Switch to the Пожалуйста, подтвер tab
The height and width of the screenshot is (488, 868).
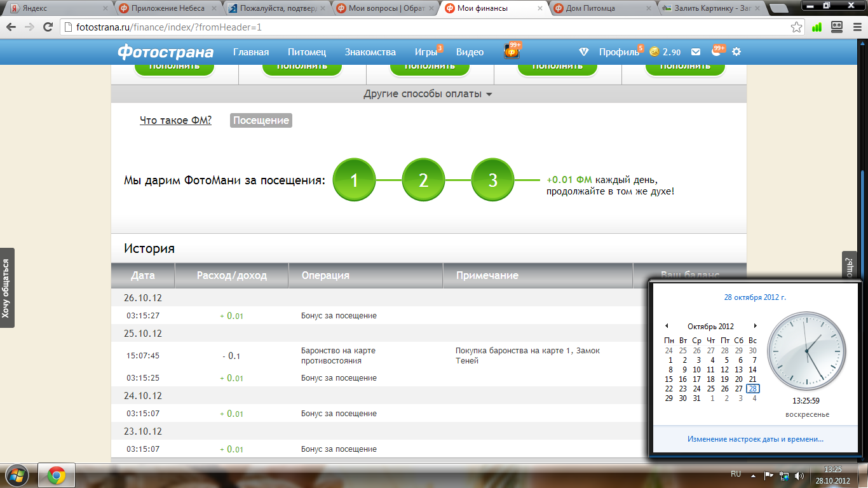coord(276,8)
